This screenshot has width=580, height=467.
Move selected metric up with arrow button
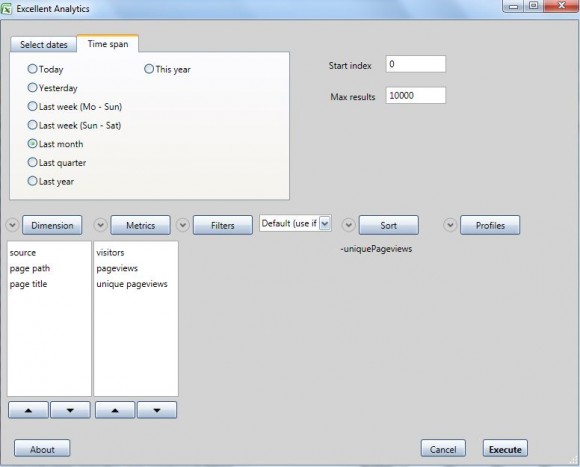coord(115,410)
